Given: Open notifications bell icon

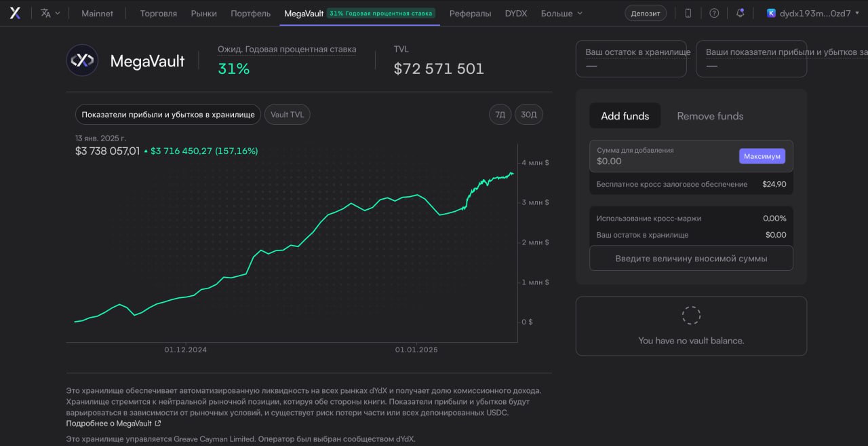Looking at the screenshot, I should tap(740, 13).
